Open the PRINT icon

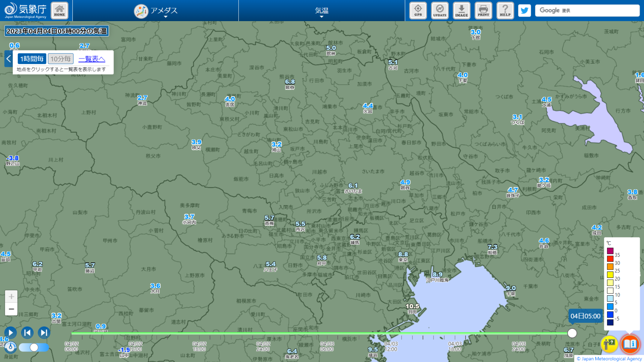pyautogui.click(x=483, y=10)
